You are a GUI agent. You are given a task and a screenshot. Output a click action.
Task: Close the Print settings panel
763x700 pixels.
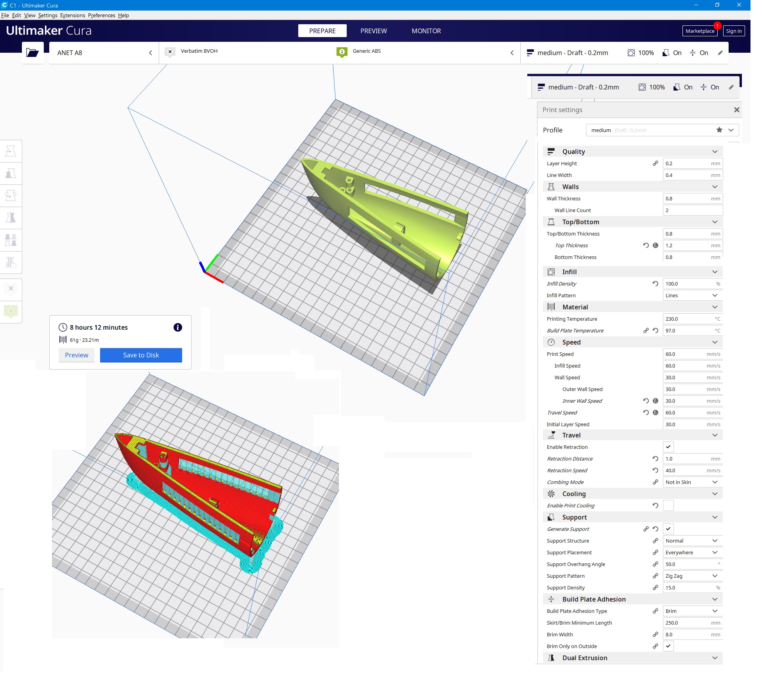click(736, 110)
